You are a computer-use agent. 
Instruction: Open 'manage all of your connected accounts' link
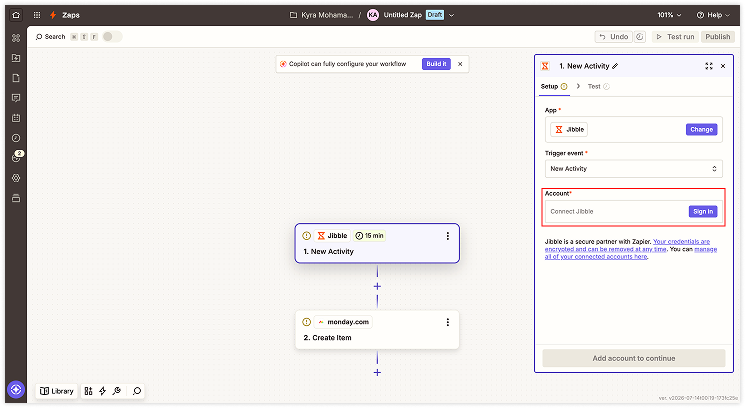point(630,253)
